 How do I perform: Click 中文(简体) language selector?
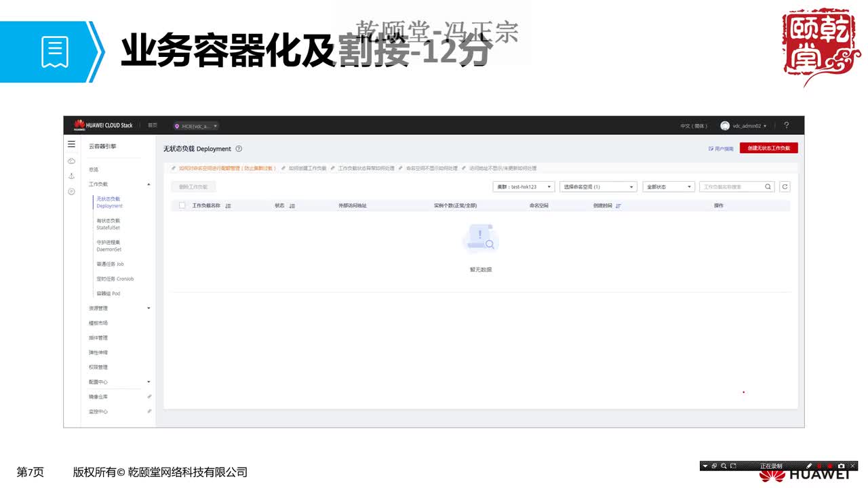click(x=694, y=126)
